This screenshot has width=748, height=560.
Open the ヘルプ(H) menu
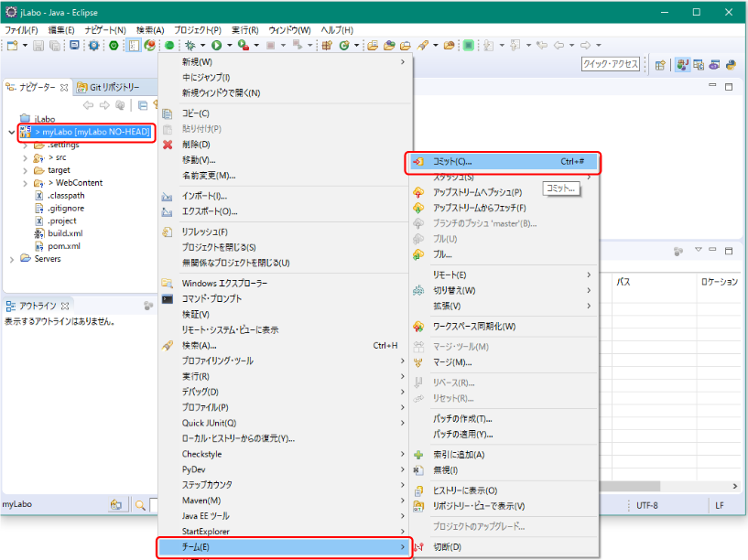click(337, 30)
